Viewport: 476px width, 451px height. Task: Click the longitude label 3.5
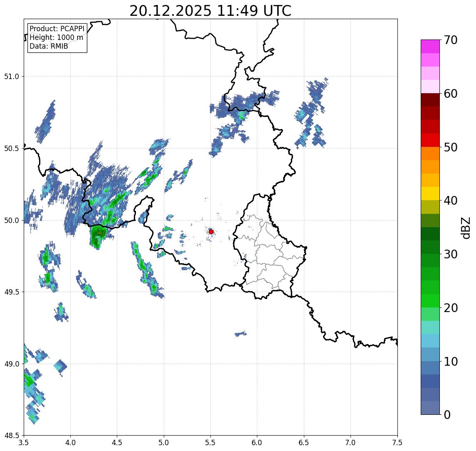(24, 443)
